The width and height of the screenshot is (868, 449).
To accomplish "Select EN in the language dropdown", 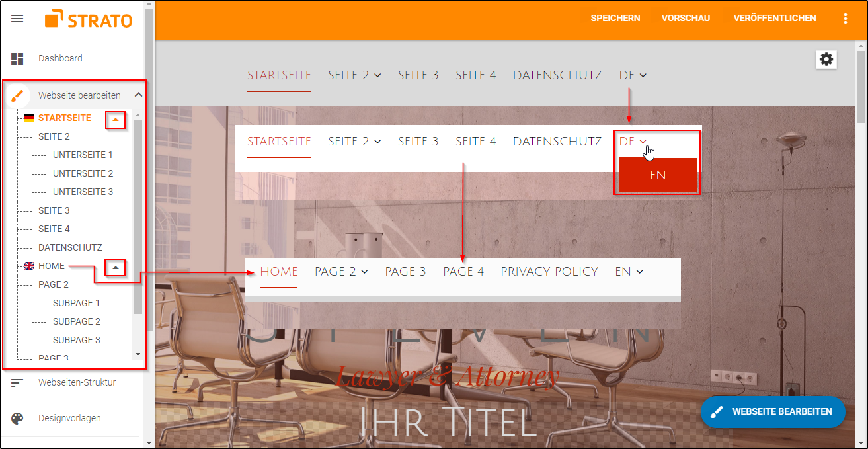I will pyautogui.click(x=657, y=175).
